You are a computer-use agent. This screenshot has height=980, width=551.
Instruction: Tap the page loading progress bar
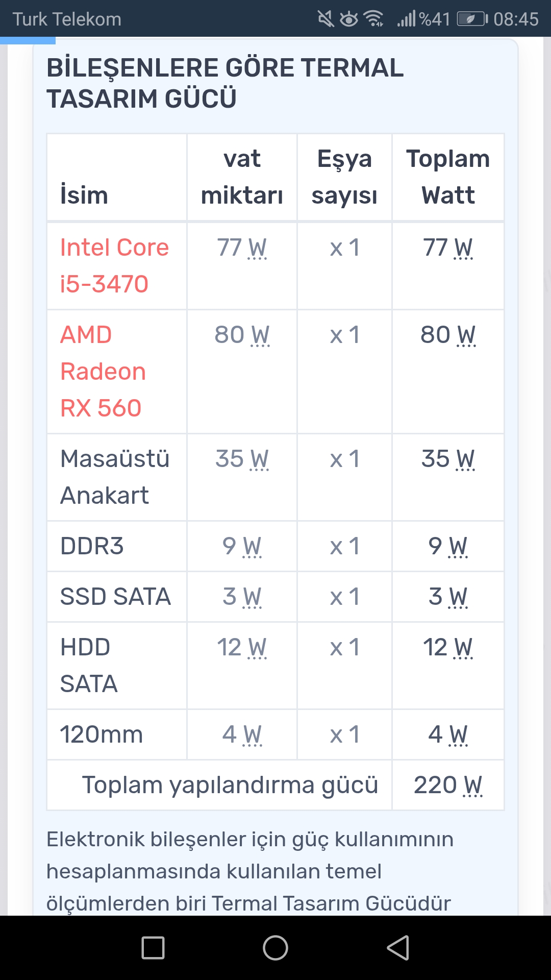(28, 40)
